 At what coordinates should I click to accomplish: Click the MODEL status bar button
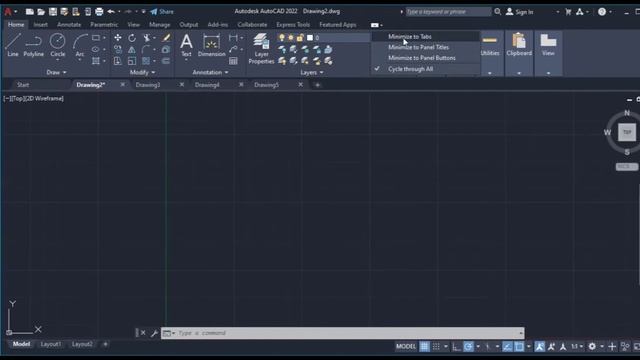tap(406, 347)
